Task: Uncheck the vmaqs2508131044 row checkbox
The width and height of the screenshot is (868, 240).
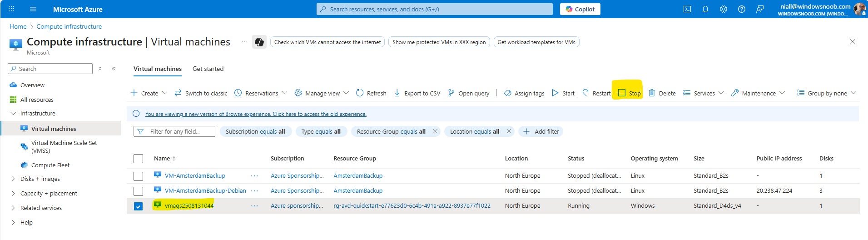Action: click(x=139, y=206)
